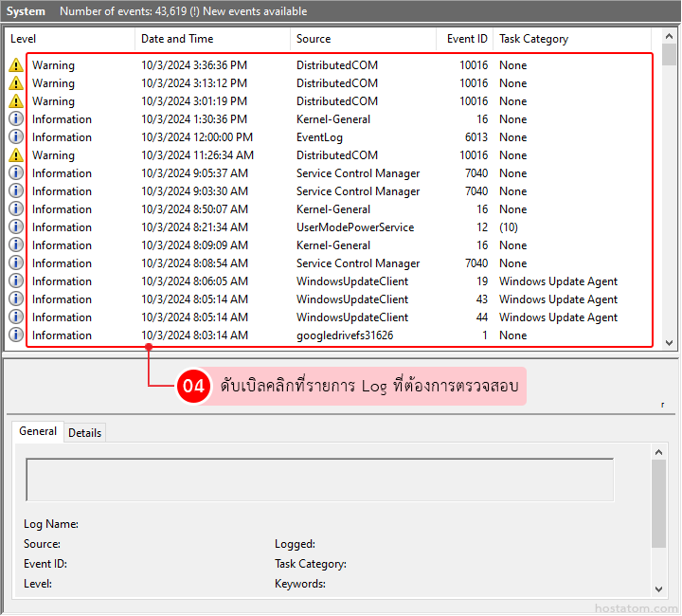Click warning icon for 3:36:36 PM DistributedCOM event

[16, 65]
